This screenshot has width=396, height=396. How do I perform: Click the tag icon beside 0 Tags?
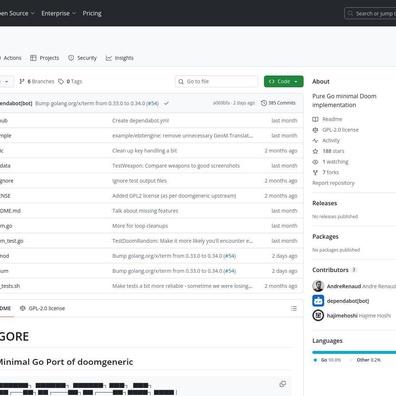pos(61,81)
